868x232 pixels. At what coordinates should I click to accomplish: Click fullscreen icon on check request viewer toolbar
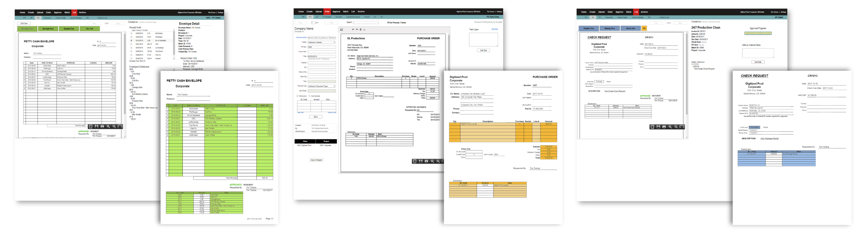click(x=652, y=127)
